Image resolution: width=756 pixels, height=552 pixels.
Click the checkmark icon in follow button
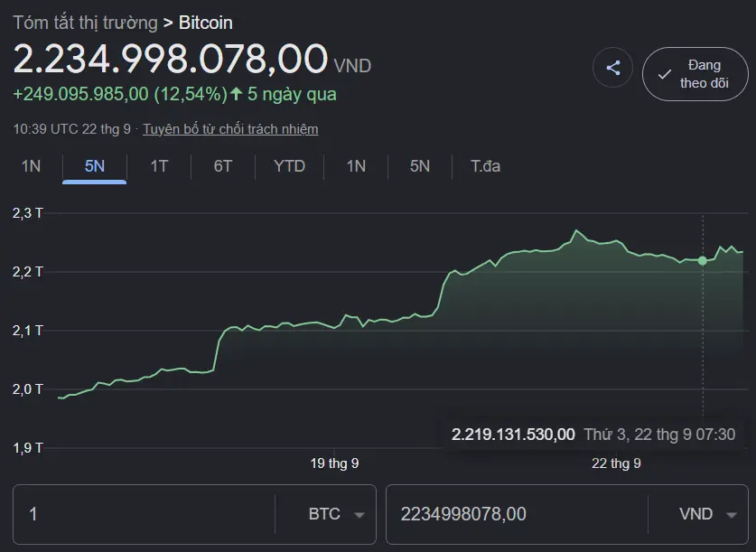point(665,74)
